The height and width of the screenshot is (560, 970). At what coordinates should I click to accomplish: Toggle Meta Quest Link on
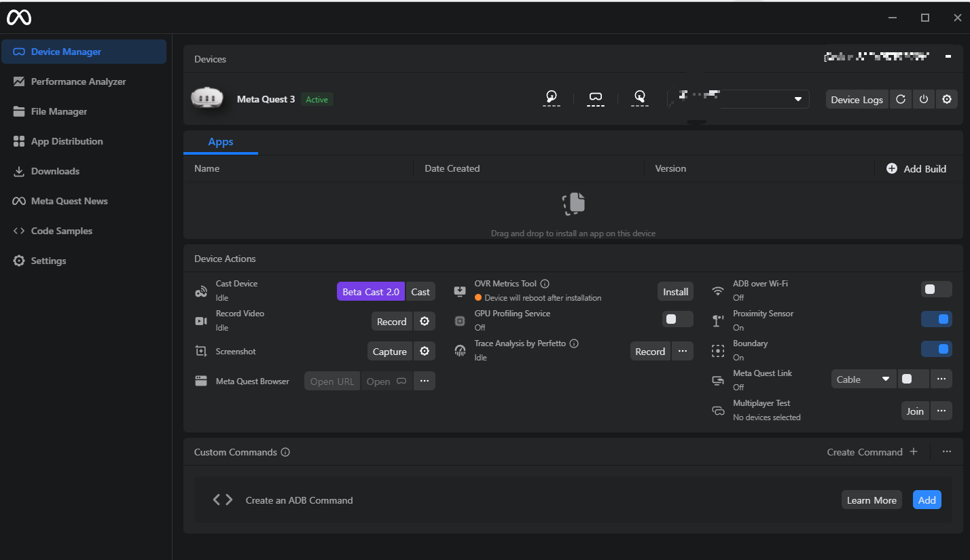pyautogui.click(x=913, y=379)
